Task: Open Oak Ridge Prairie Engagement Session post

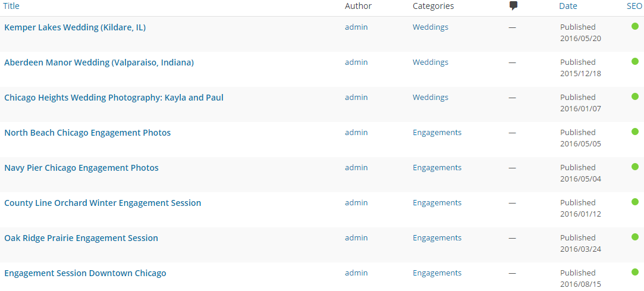Action: (81, 238)
